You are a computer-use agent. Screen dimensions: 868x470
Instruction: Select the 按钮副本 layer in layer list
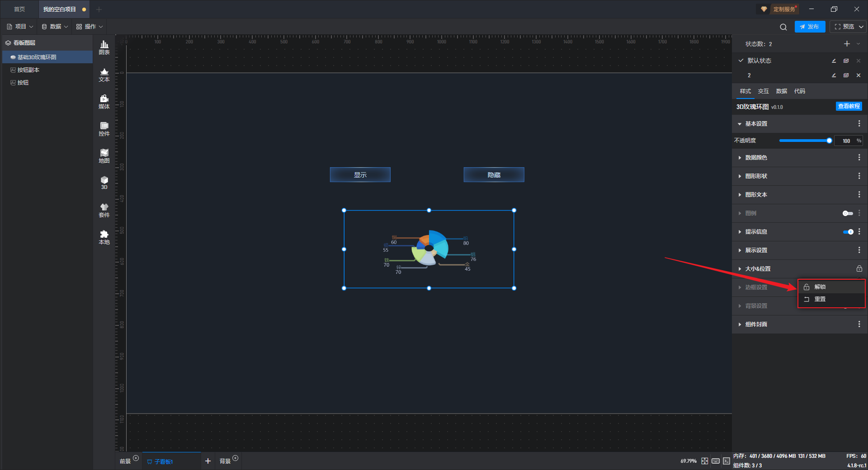[x=28, y=70]
